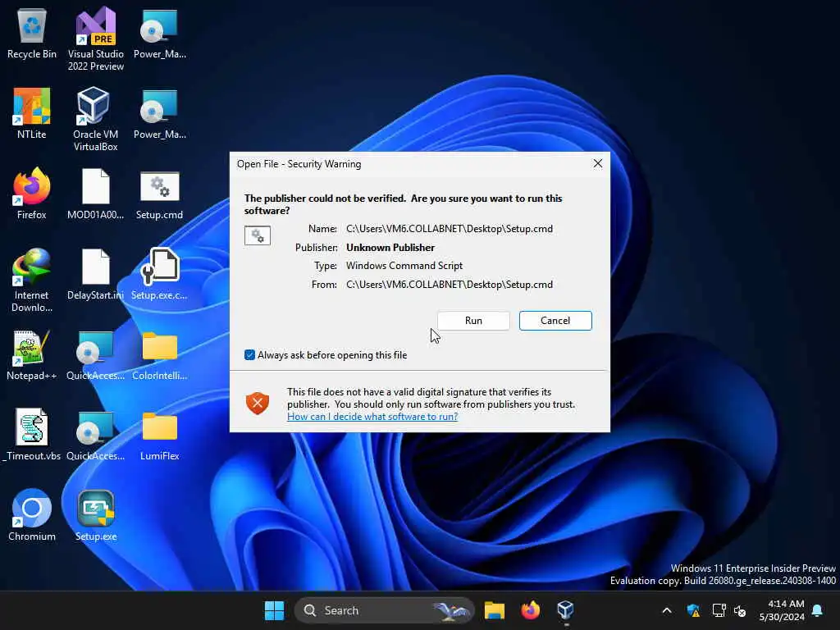Select the Notepad++ desktop shortcut
This screenshot has height=630, width=840.
32,354
